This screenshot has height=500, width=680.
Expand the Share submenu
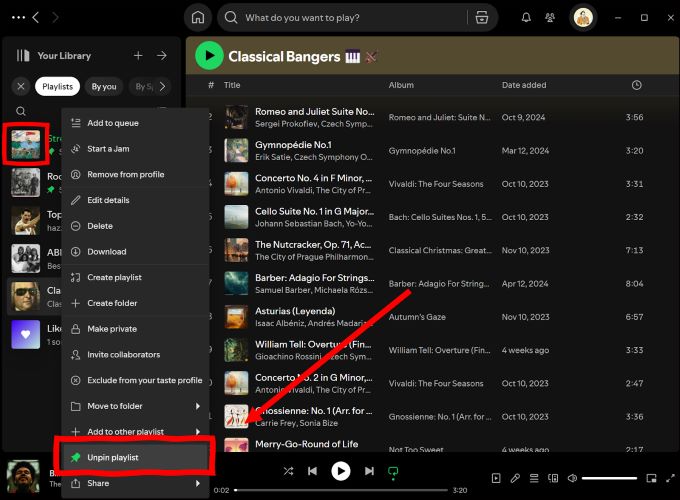pos(136,483)
